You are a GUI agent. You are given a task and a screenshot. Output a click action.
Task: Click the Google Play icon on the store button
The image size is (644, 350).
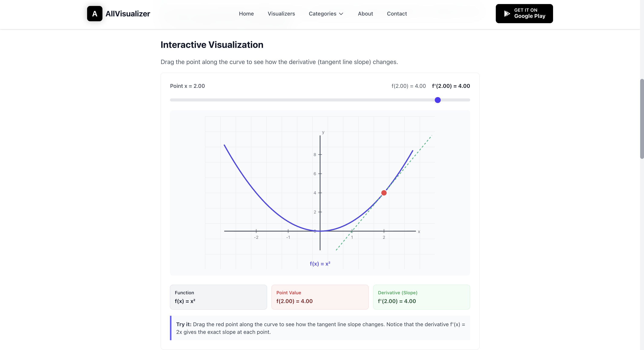pyautogui.click(x=507, y=13)
